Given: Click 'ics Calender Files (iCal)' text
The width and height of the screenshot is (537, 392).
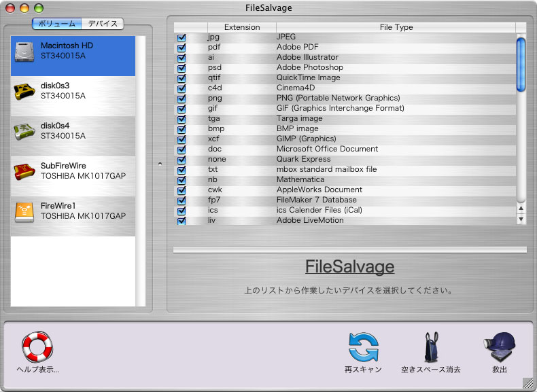Looking at the screenshot, I should pos(319,210).
